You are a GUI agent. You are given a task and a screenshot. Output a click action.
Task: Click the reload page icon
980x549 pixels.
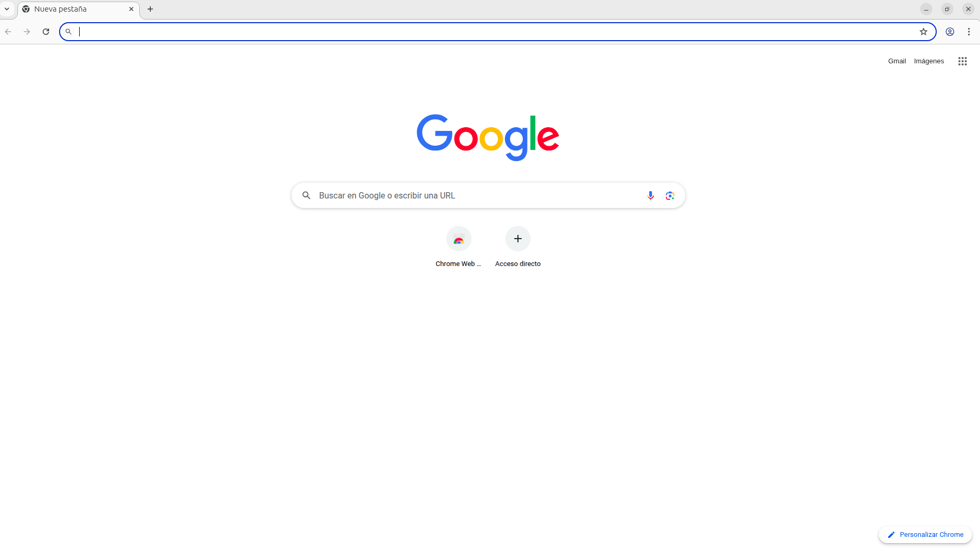click(x=46, y=32)
